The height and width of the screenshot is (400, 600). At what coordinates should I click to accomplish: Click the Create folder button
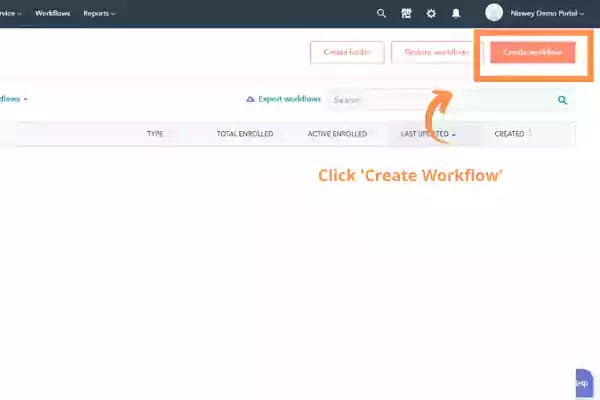point(347,52)
